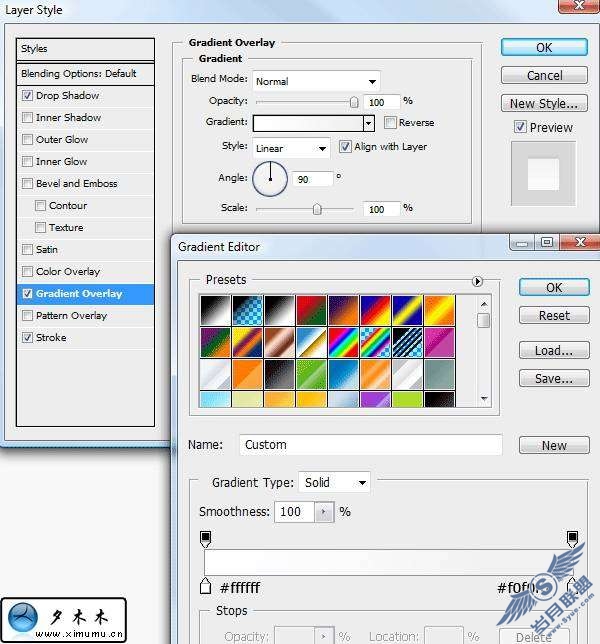Toggle the Preview checkbox

click(520, 127)
